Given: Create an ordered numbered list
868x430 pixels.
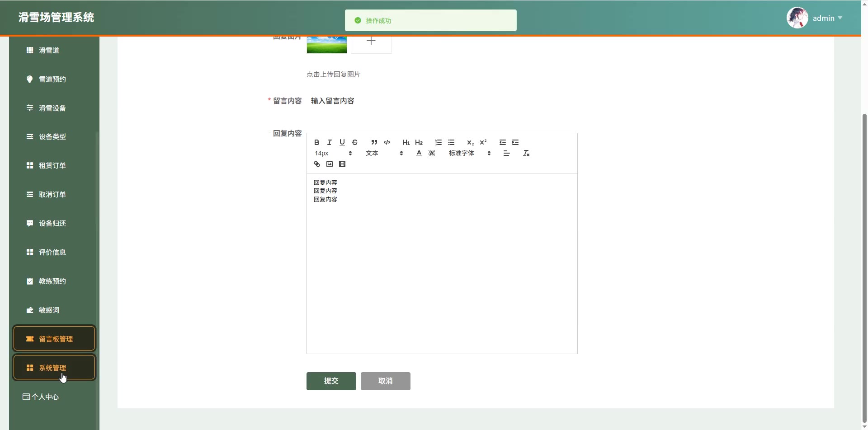Looking at the screenshot, I should [x=438, y=142].
